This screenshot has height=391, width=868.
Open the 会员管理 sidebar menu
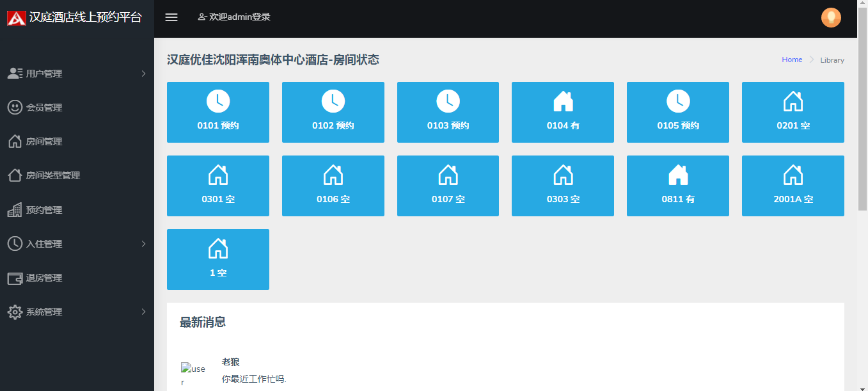[77, 108]
